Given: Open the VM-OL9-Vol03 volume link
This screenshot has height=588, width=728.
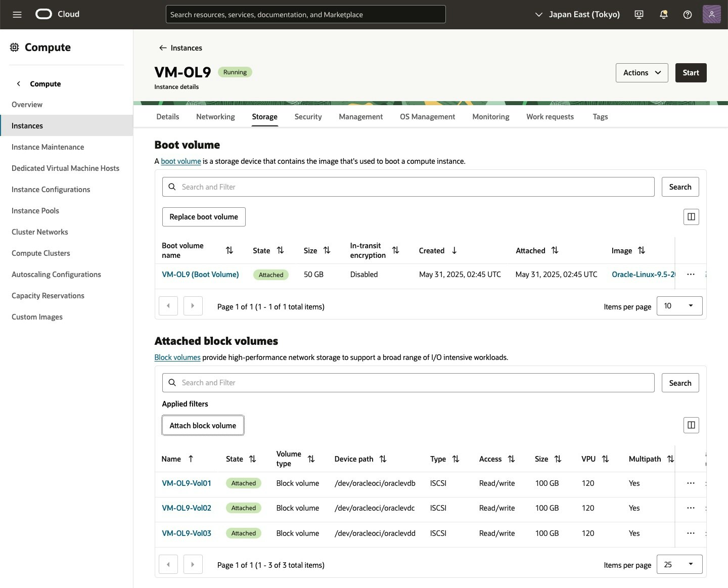Looking at the screenshot, I should pos(187,533).
